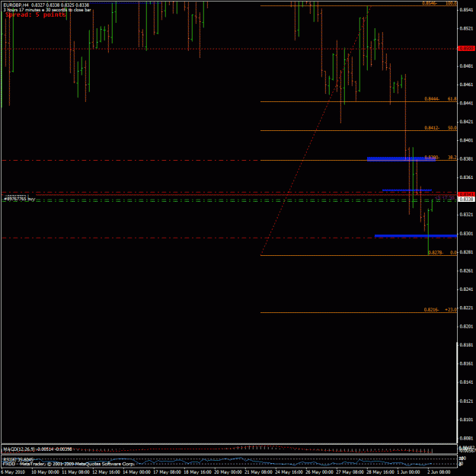
Task: Click the 6 May 2010 date label
Action: pyautogui.click(x=13, y=472)
